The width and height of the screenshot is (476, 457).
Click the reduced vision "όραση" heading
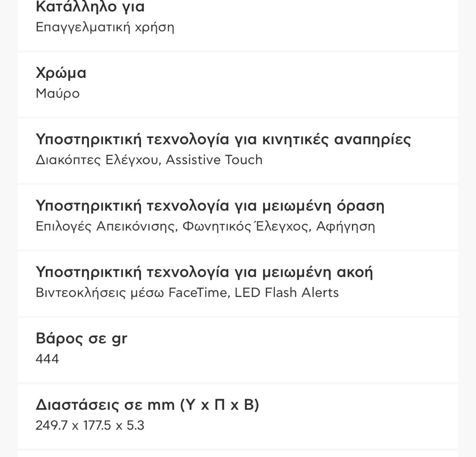click(x=210, y=206)
